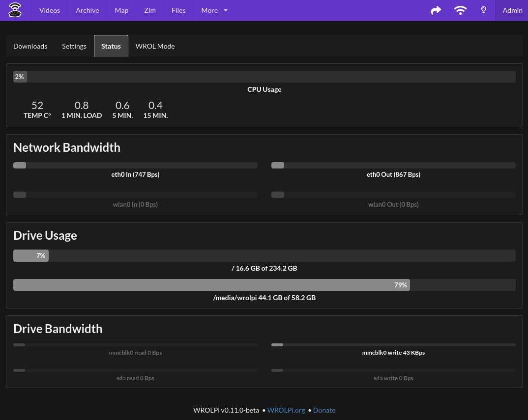Image resolution: width=528 pixels, height=420 pixels.
Task: Open the Map page
Action: 121,10
